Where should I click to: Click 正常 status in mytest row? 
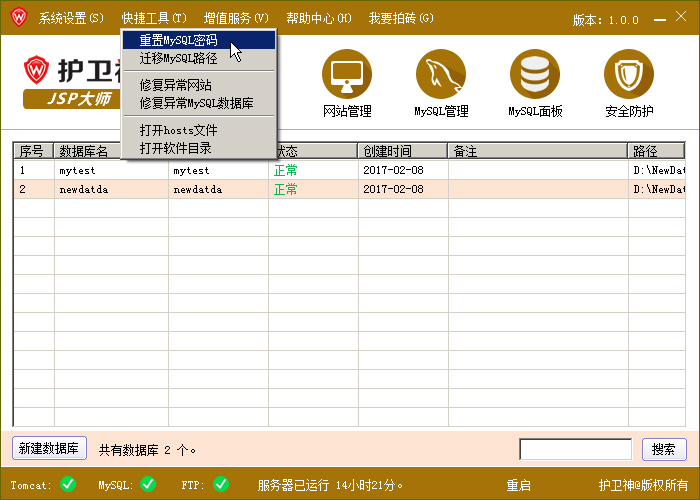[286, 171]
